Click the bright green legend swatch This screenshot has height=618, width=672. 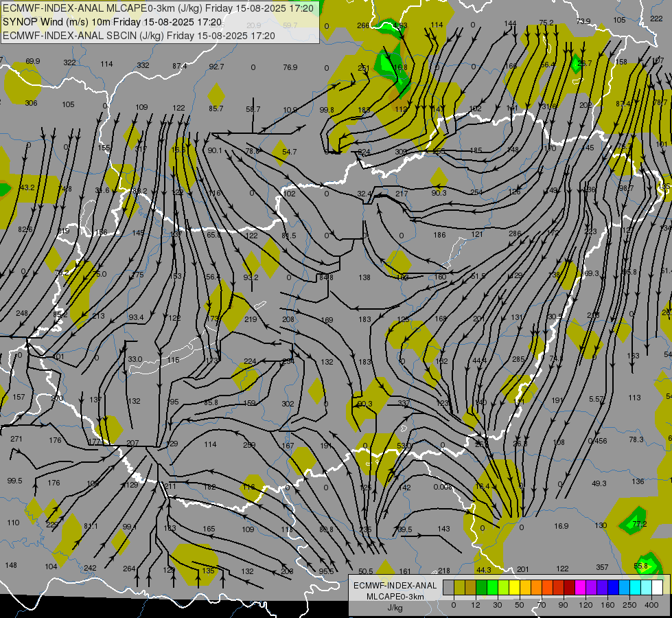click(x=492, y=587)
